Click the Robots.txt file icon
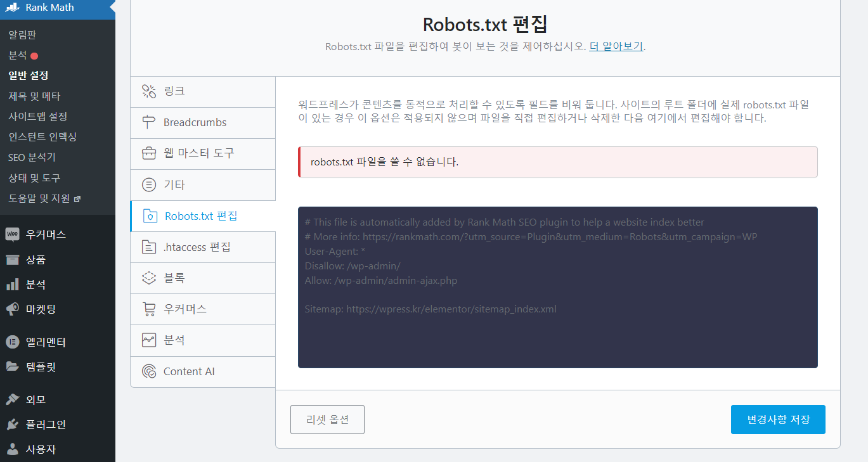Image resolution: width=868 pixels, height=462 pixels. (x=150, y=215)
